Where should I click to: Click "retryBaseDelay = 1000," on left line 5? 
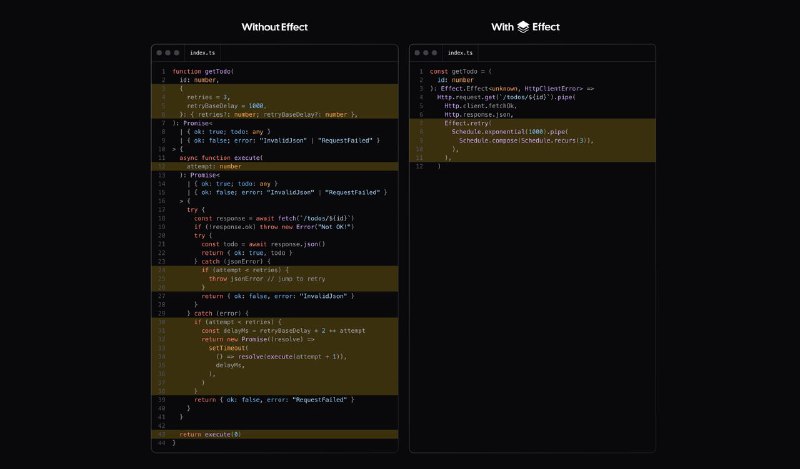pyautogui.click(x=227, y=106)
